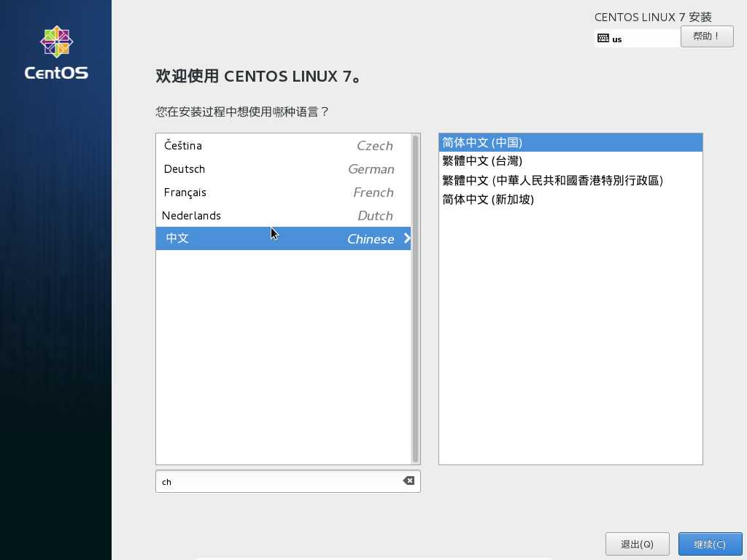Select Deutsch in the language list
The width and height of the screenshot is (747, 560).
pos(284,168)
